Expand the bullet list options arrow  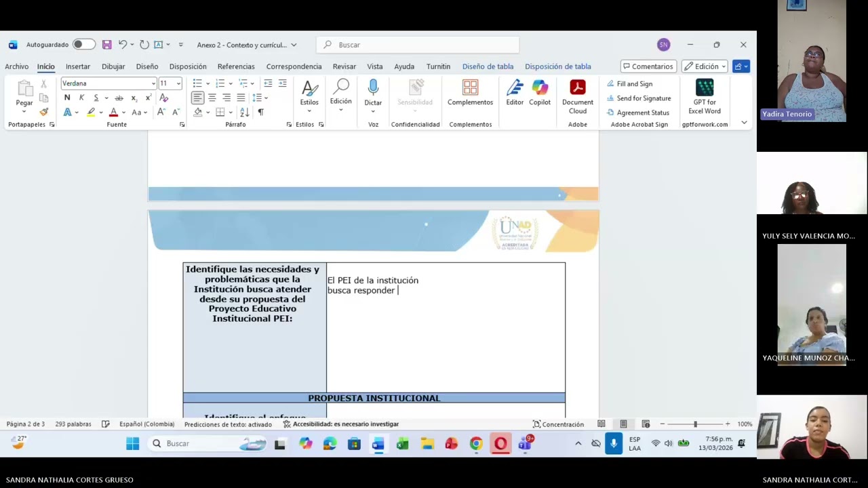208,83
